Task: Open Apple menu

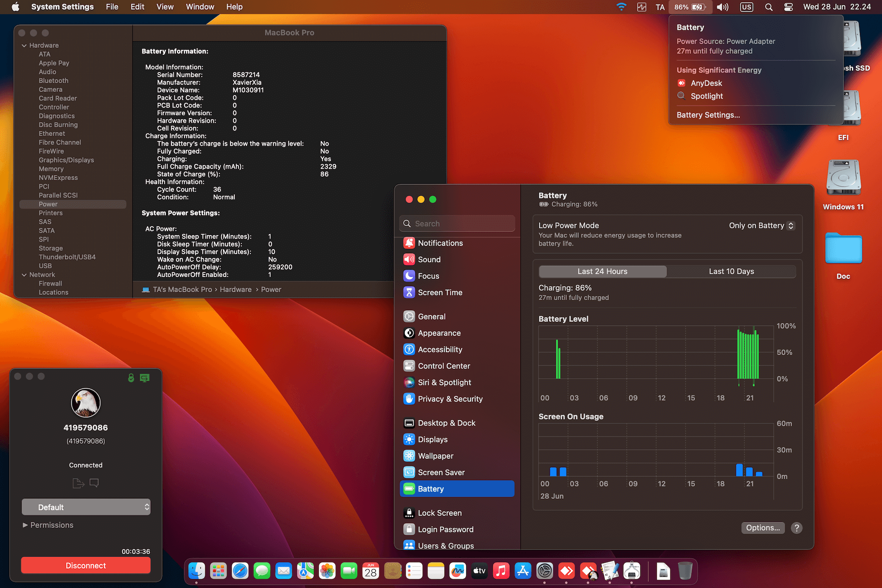Action: pos(15,7)
